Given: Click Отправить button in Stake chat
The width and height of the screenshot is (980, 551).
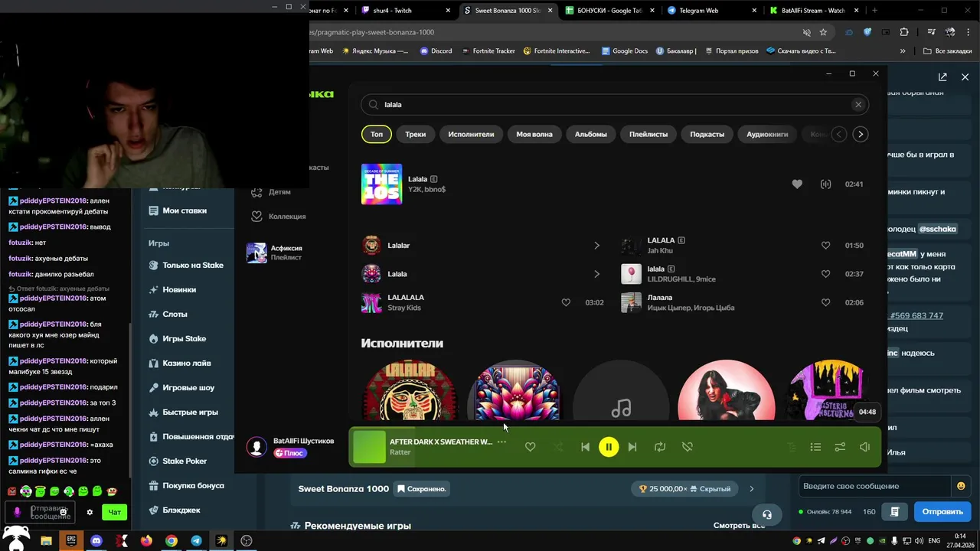Looking at the screenshot, I should (942, 512).
